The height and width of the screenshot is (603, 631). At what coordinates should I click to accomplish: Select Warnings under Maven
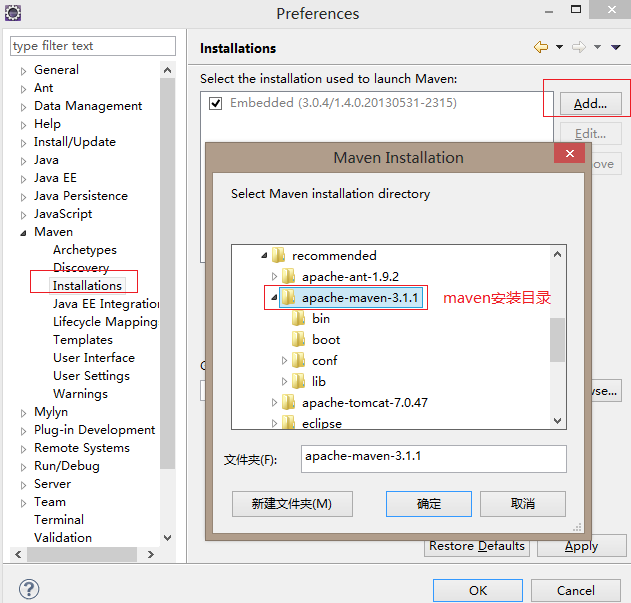tap(80, 394)
